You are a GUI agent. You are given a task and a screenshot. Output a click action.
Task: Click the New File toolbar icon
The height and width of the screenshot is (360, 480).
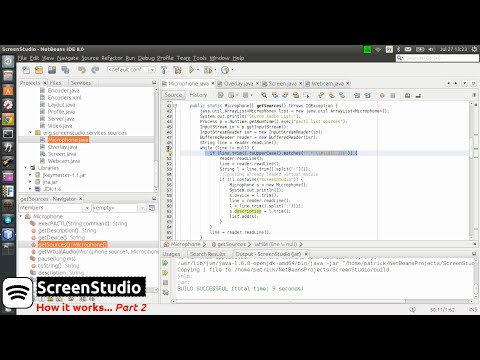(x=26, y=70)
